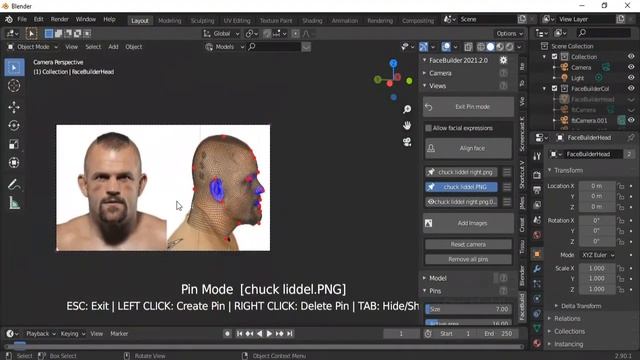Click the Scale X value field
The width and height of the screenshot is (640, 360).
tap(597, 268)
